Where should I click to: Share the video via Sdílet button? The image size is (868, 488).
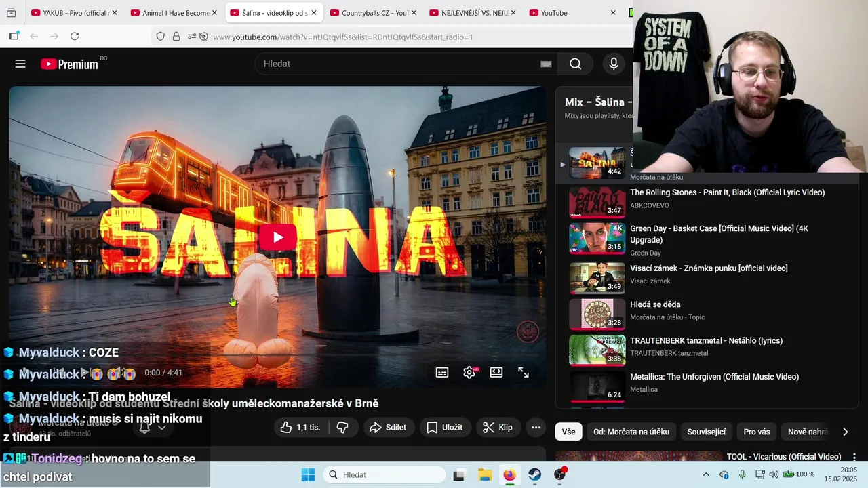pos(388,427)
